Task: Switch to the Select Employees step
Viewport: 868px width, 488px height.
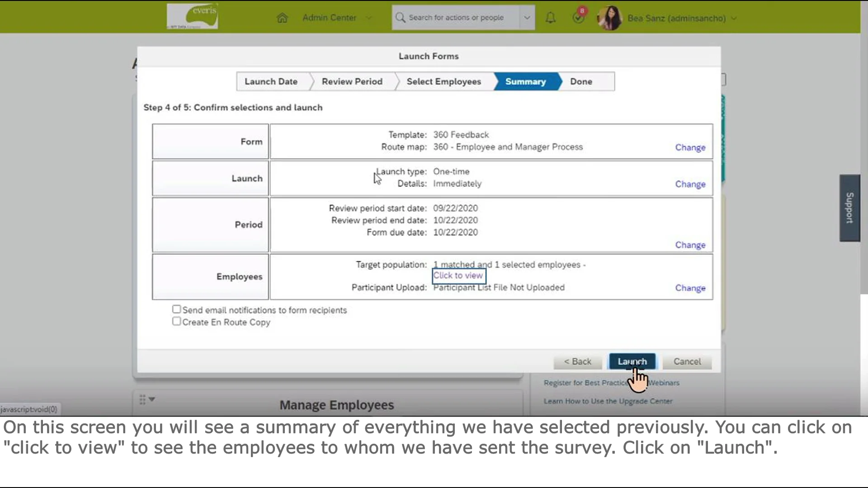Action: [x=443, y=81]
